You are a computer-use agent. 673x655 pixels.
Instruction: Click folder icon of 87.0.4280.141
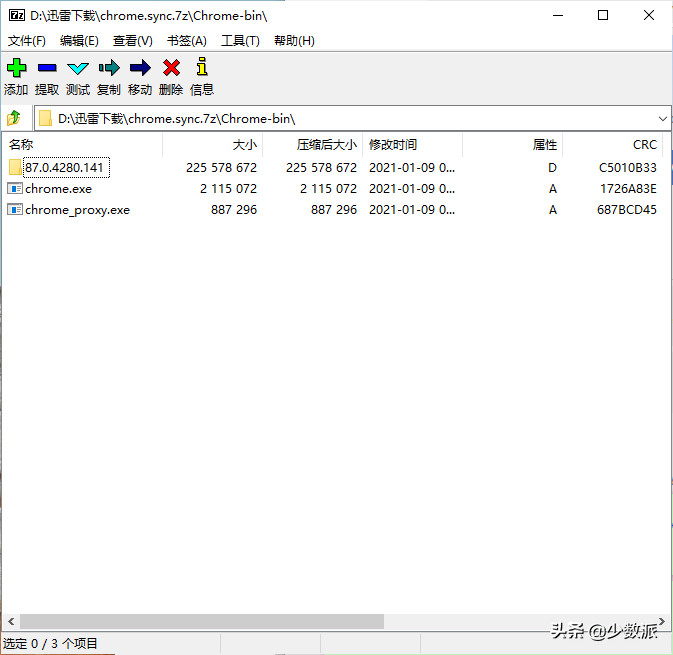(15, 167)
